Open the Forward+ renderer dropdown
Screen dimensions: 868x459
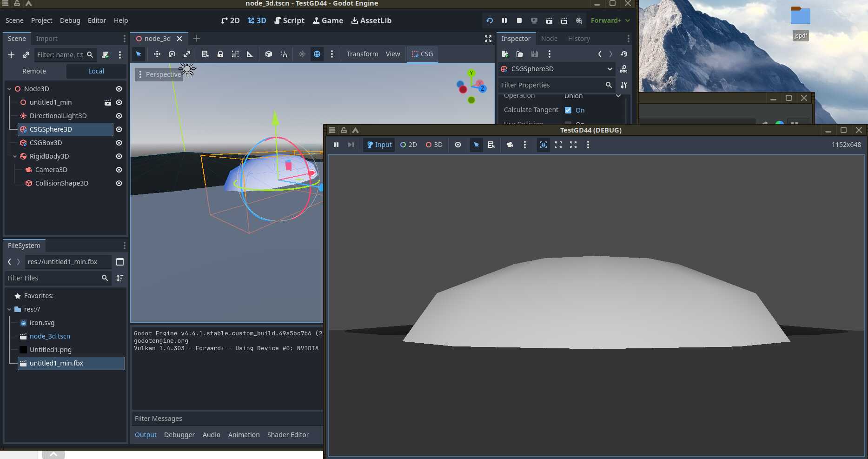(x=610, y=20)
